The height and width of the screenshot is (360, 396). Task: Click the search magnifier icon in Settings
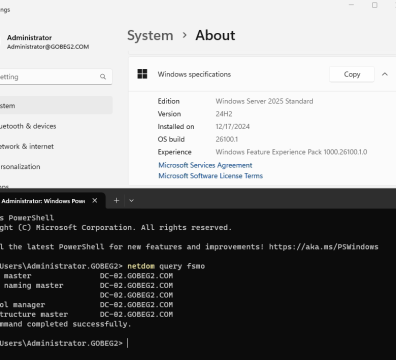[x=103, y=77]
